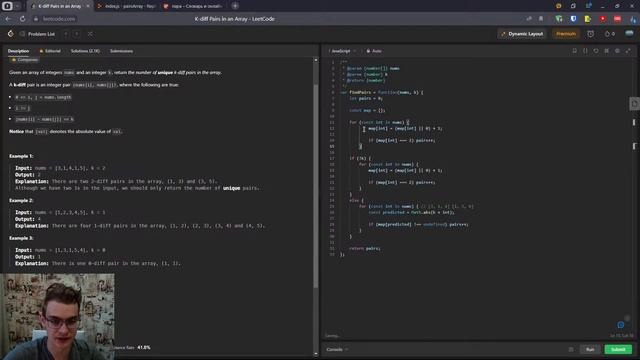
Task: Close the K-diff Pairs browser tab
Action: pyautogui.click(x=88, y=6)
